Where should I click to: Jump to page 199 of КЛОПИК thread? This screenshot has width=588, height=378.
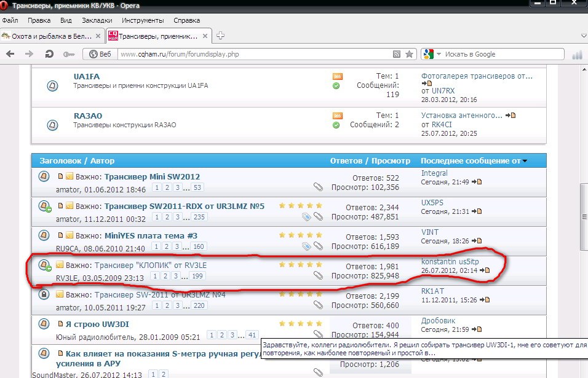[197, 276]
